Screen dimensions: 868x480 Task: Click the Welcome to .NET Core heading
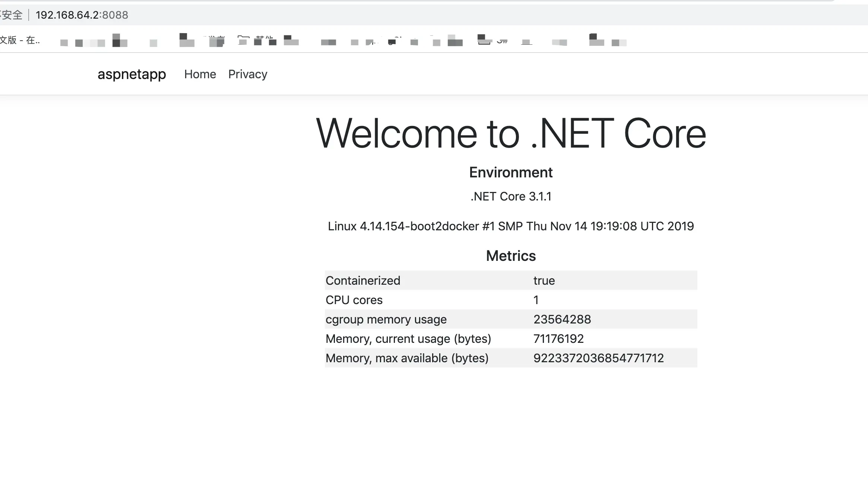(511, 133)
